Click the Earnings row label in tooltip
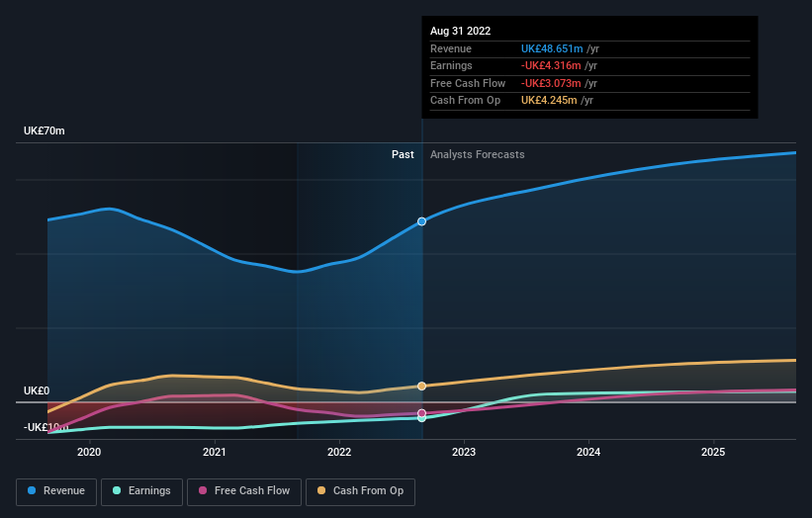 click(451, 65)
